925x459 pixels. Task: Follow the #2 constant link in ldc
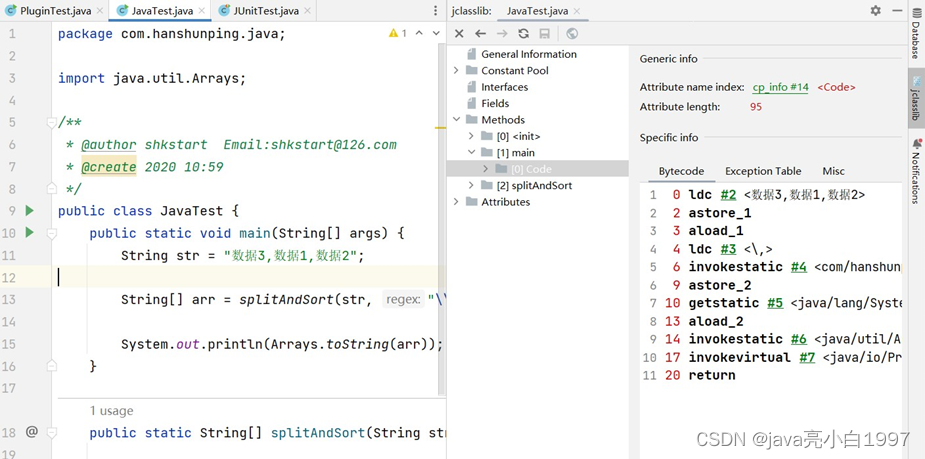click(729, 195)
